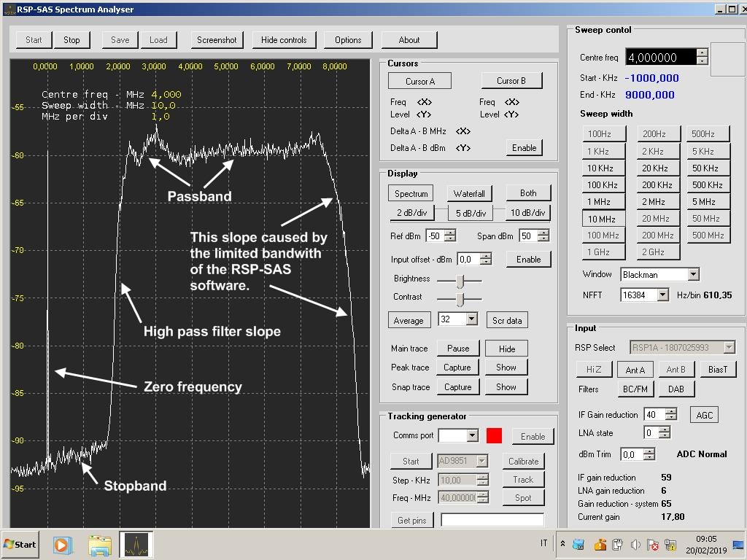Adjust the IF Gain reduction stepper
This screenshot has height=560, width=747.
(671, 414)
